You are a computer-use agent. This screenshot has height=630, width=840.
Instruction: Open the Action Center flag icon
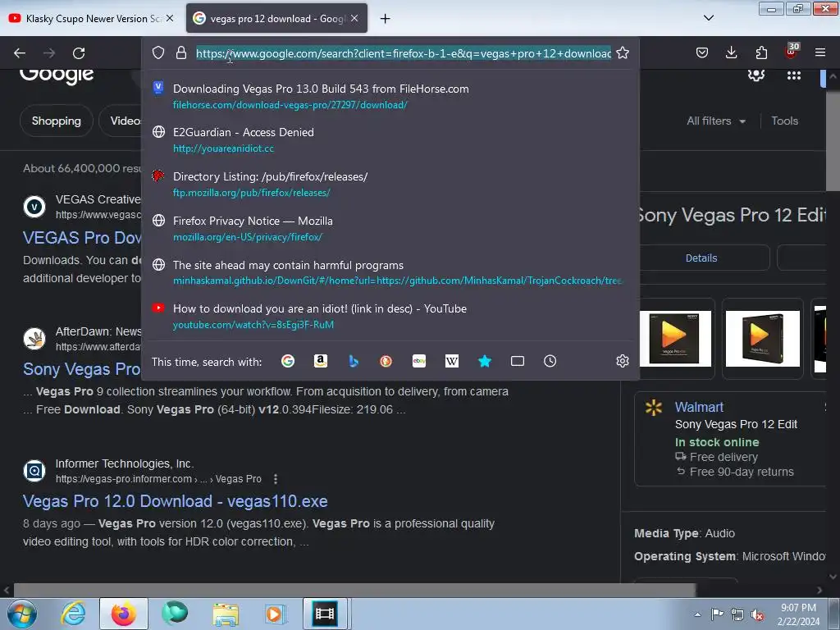[x=717, y=614]
